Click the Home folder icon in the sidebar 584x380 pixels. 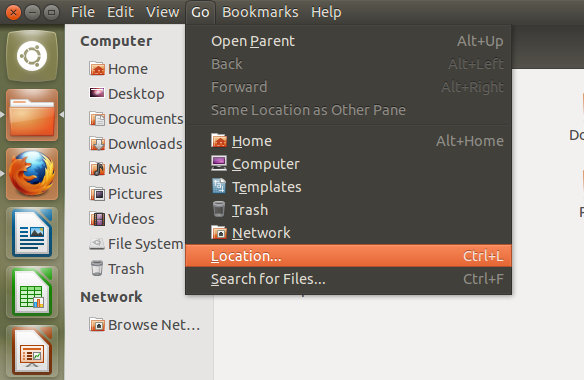[97, 69]
